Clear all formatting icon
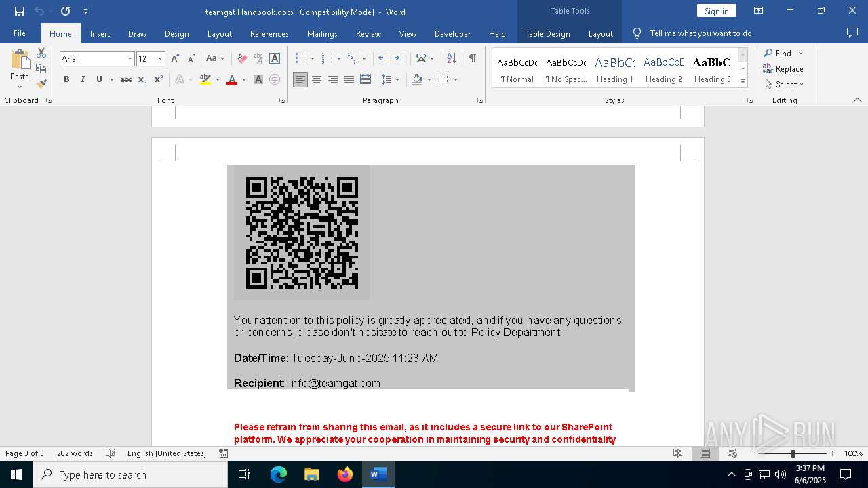Screen dimensions: 868x488 242,59
